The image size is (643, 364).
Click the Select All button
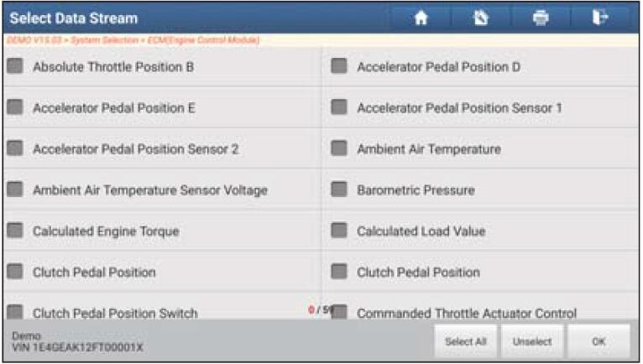click(x=466, y=341)
